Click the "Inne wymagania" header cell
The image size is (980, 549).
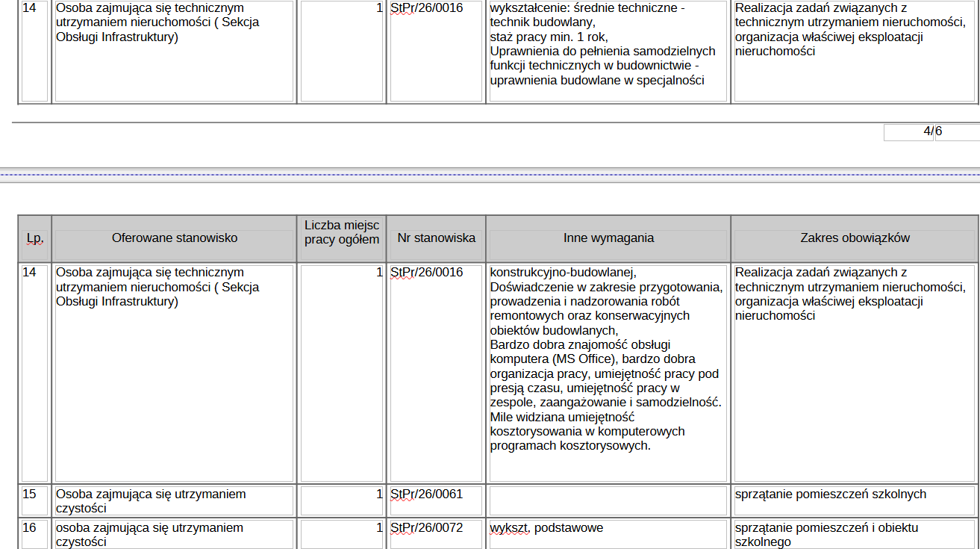tap(608, 238)
